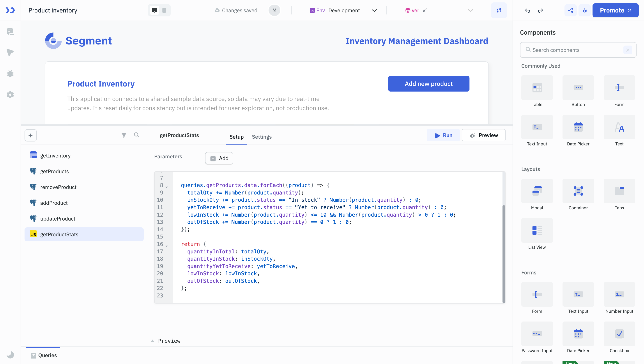Search queries using the magnifier icon
Screen dimensions: 644x364
point(136,135)
